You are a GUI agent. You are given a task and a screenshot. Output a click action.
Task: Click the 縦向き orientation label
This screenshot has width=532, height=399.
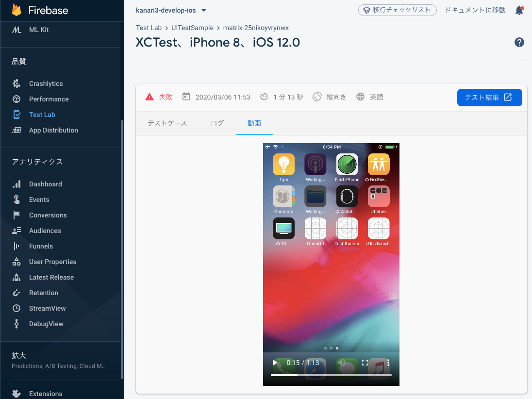point(336,97)
